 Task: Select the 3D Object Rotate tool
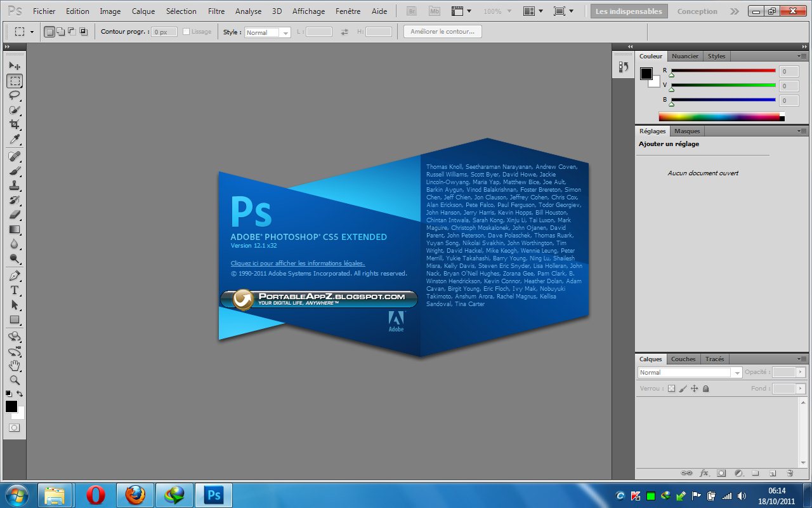click(x=15, y=337)
